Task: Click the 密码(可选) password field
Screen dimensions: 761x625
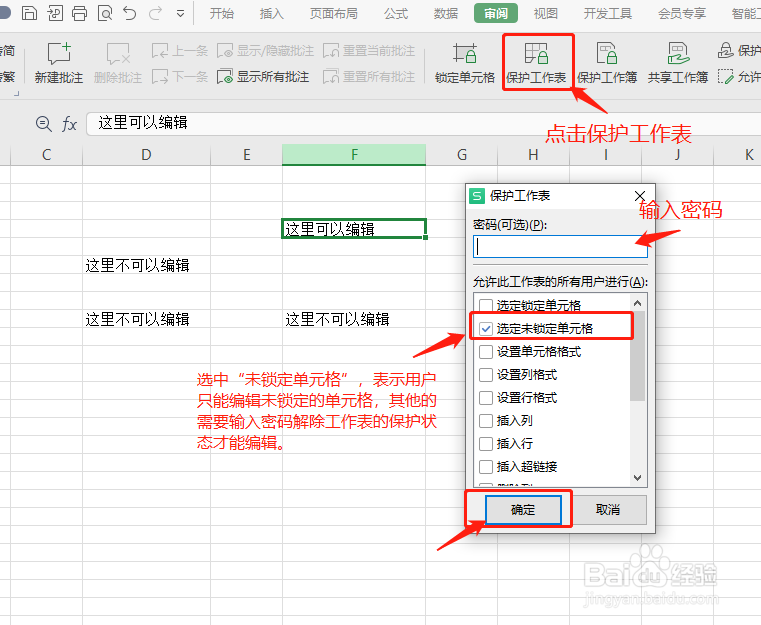Action: [x=560, y=247]
